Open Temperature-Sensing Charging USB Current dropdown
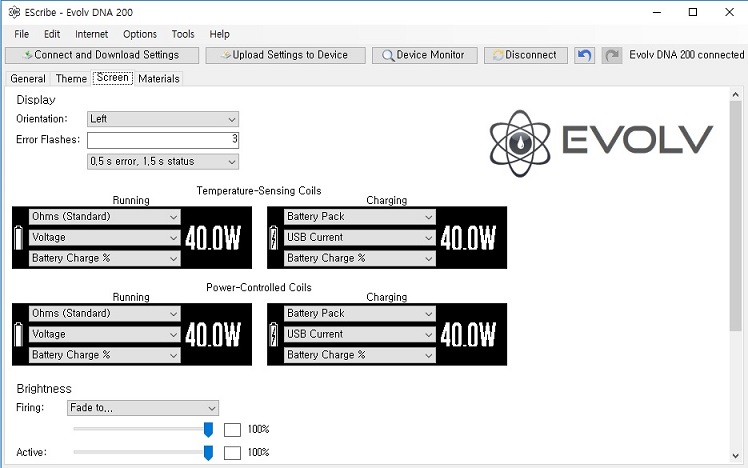This screenshot has width=748, height=468. (360, 238)
